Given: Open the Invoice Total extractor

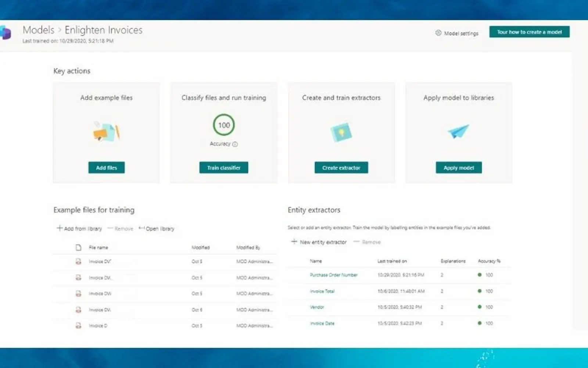Looking at the screenshot, I should click(x=322, y=291).
